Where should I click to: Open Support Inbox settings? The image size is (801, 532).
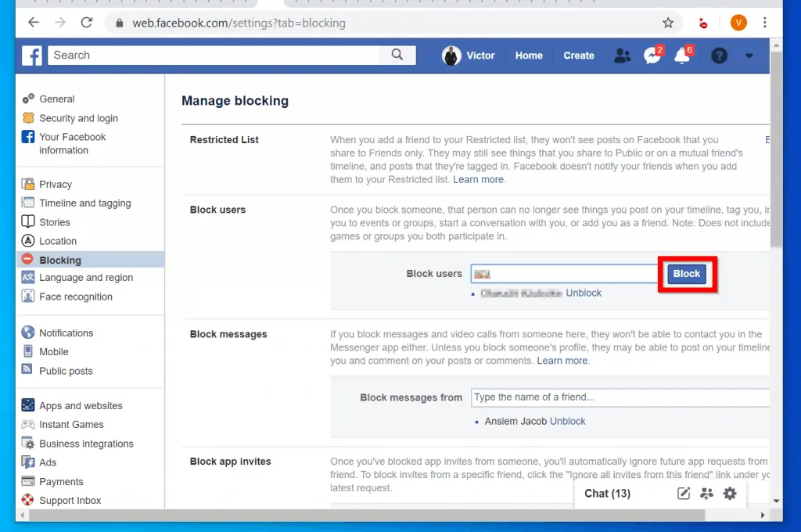(x=71, y=500)
